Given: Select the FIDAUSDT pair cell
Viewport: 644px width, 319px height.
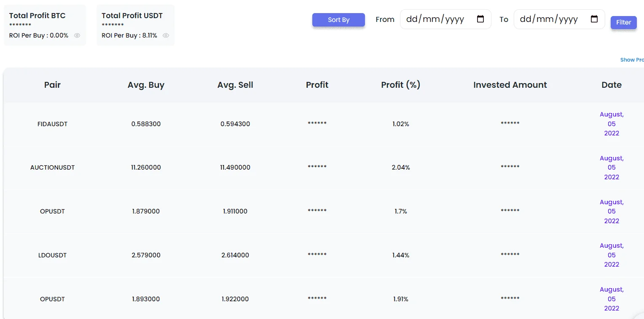Looking at the screenshot, I should point(52,124).
